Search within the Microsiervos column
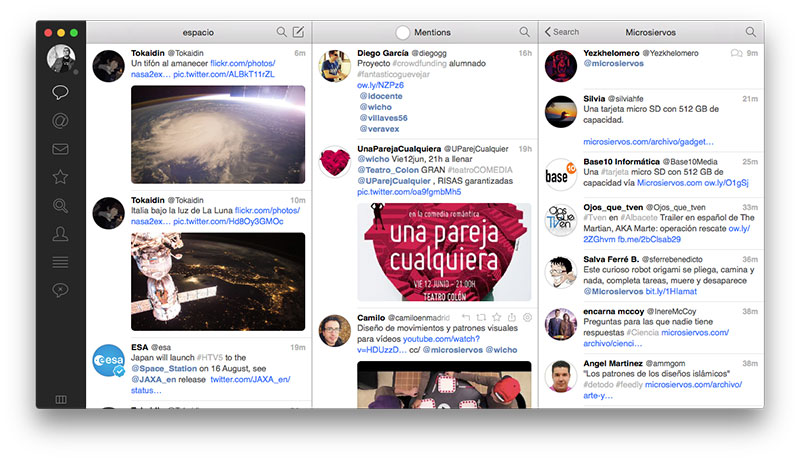The image size is (800, 460). 751,32
